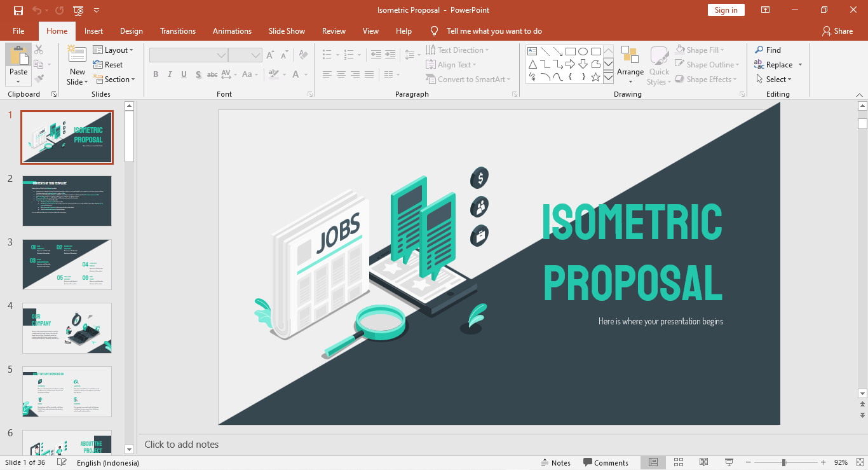Switch to the Transitions tab

coord(178,31)
